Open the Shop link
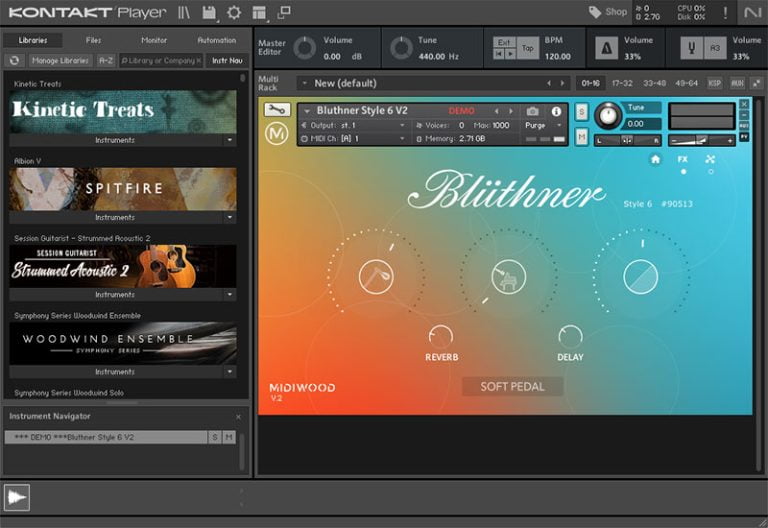The image size is (768, 528). click(x=616, y=12)
